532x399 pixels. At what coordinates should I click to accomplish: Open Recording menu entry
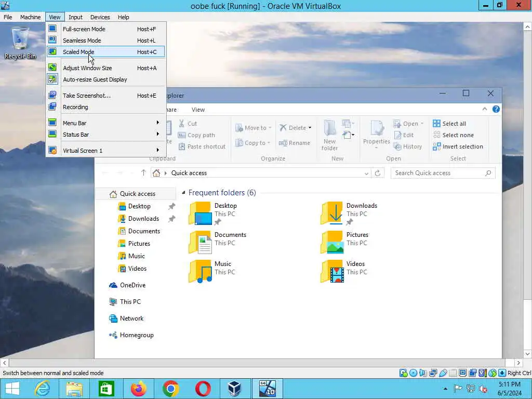tap(106, 107)
